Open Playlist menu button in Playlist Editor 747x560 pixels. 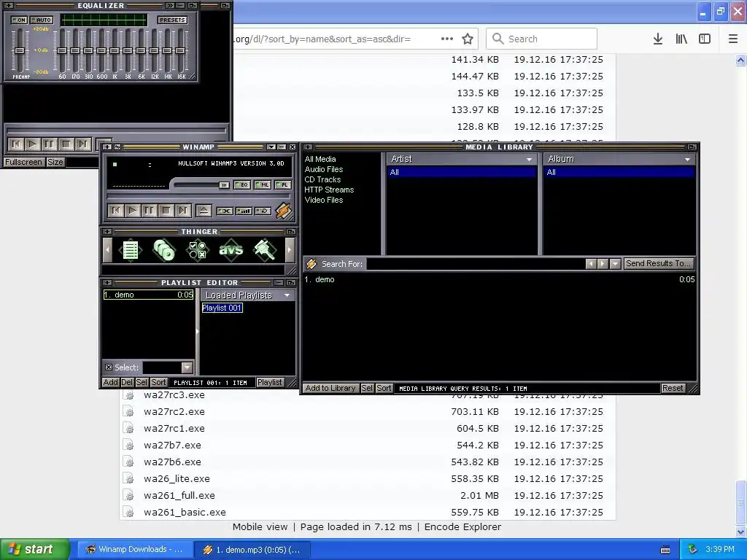[270, 382]
